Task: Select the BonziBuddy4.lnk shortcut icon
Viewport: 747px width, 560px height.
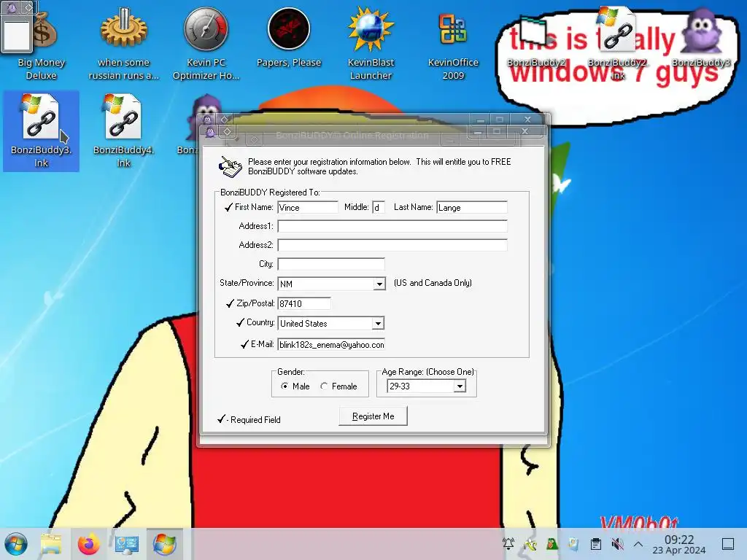Action: click(123, 131)
